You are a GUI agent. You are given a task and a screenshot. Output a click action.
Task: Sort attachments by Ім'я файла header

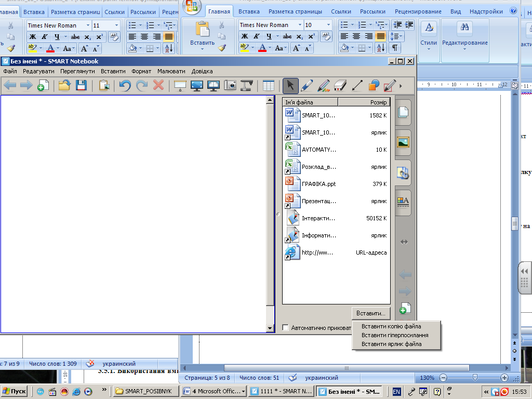pos(310,102)
